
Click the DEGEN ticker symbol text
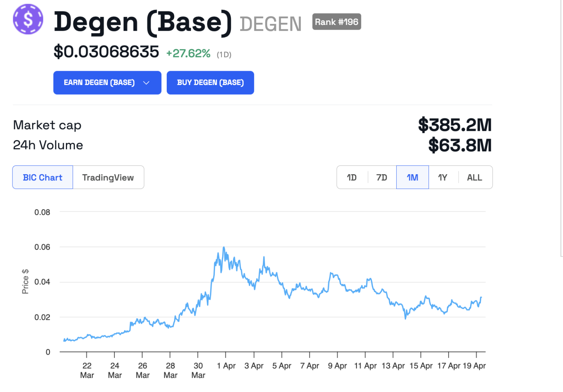pos(271,24)
